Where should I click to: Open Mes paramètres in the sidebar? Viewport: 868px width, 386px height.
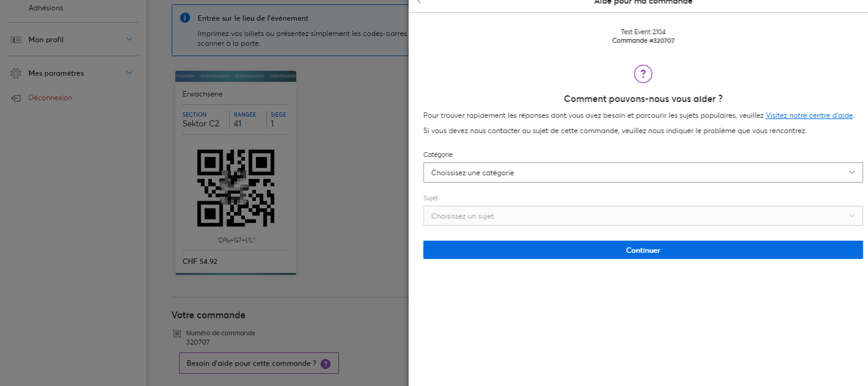[56, 73]
